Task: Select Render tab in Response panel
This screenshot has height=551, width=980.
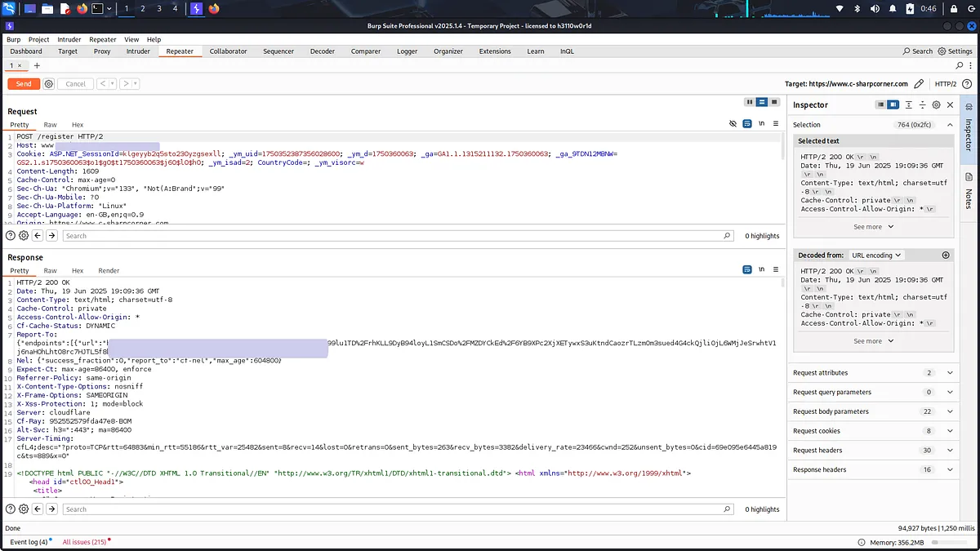Action: click(x=109, y=270)
